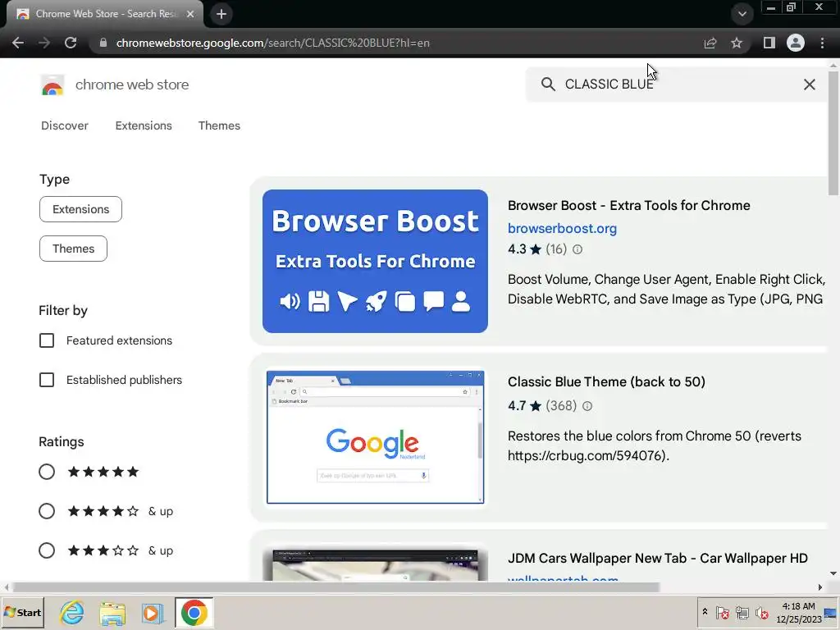Click the search magnifier icon
This screenshot has height=630, width=840.
548,84
